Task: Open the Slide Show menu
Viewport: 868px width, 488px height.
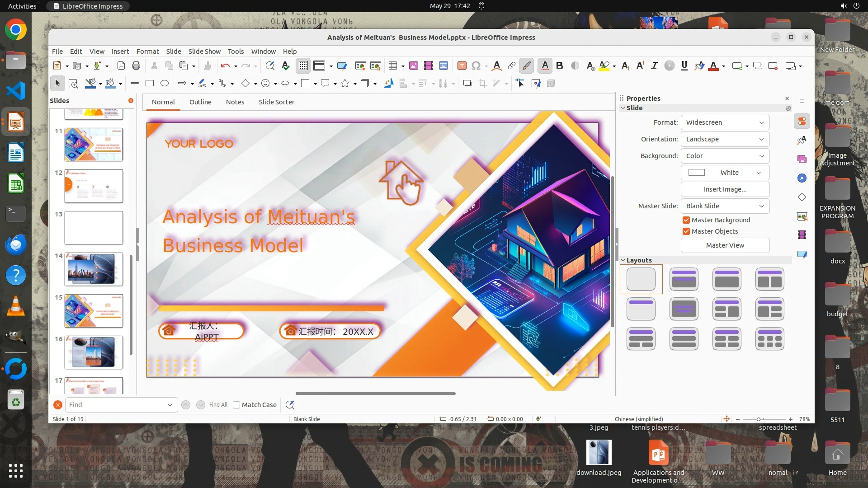Action: coord(204,52)
